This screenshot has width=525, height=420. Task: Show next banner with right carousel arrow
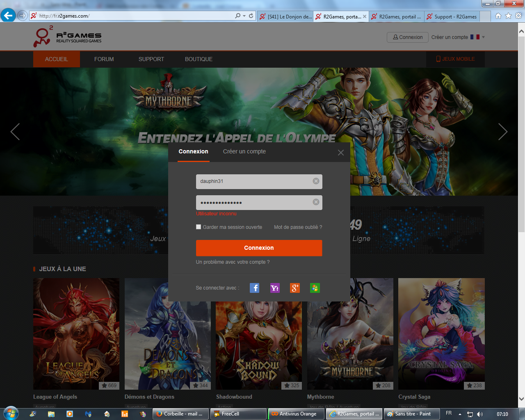pyautogui.click(x=502, y=132)
